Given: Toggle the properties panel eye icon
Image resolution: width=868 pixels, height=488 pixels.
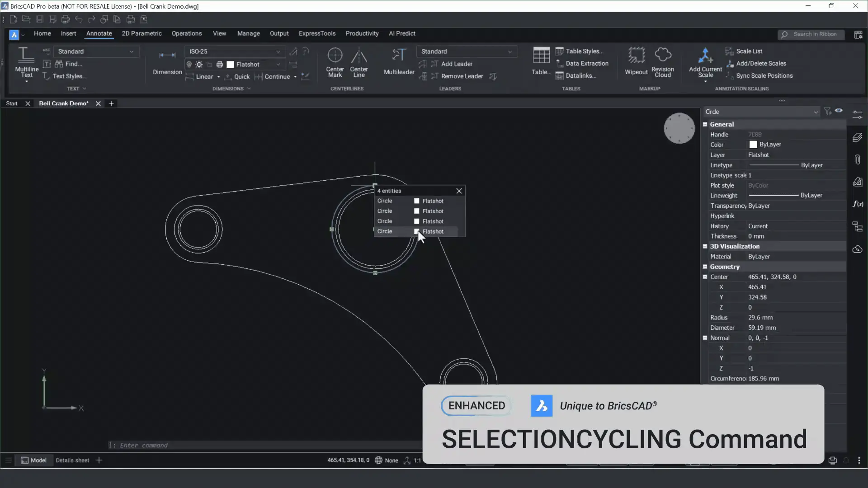Looking at the screenshot, I should pyautogui.click(x=839, y=111).
